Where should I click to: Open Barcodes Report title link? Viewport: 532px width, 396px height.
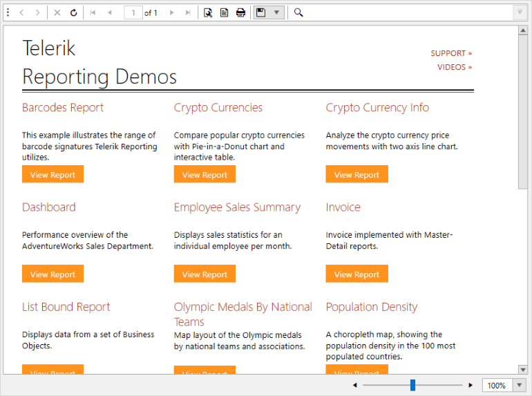click(63, 108)
